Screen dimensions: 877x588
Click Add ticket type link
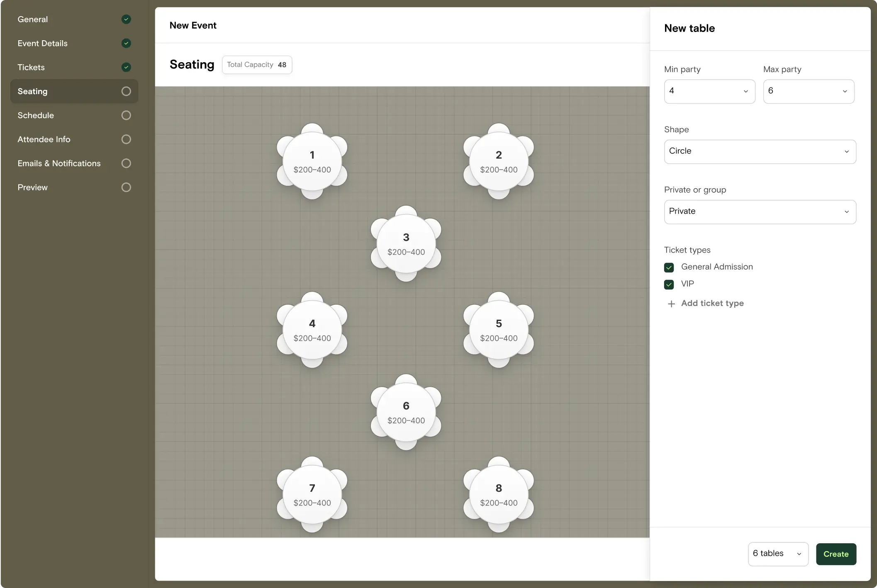712,304
